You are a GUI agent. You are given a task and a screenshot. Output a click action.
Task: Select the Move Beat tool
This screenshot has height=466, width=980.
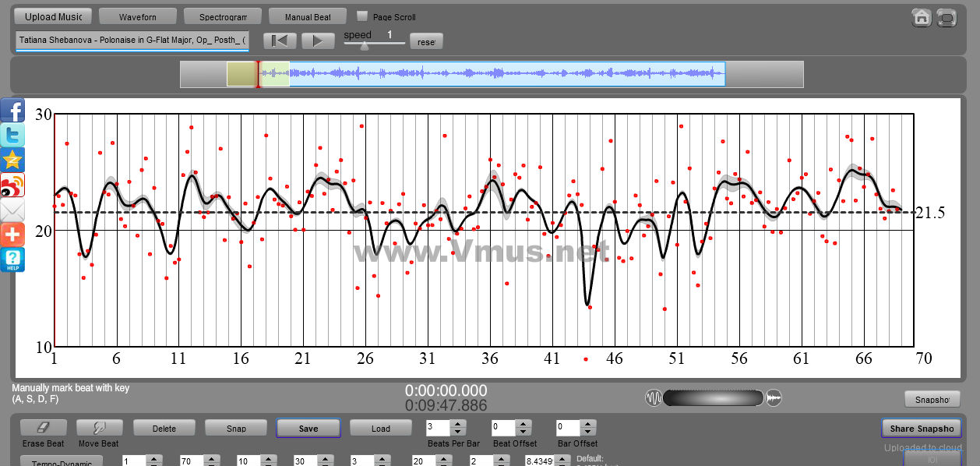click(x=99, y=428)
